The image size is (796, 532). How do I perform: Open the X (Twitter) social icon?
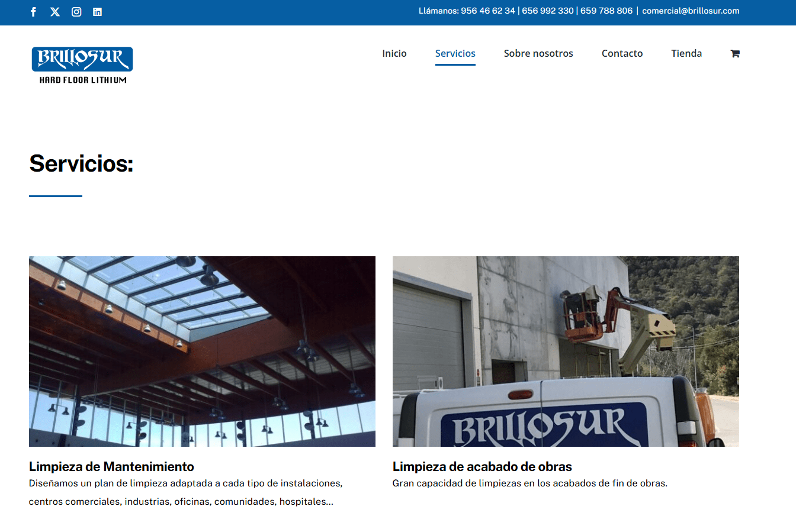54,11
